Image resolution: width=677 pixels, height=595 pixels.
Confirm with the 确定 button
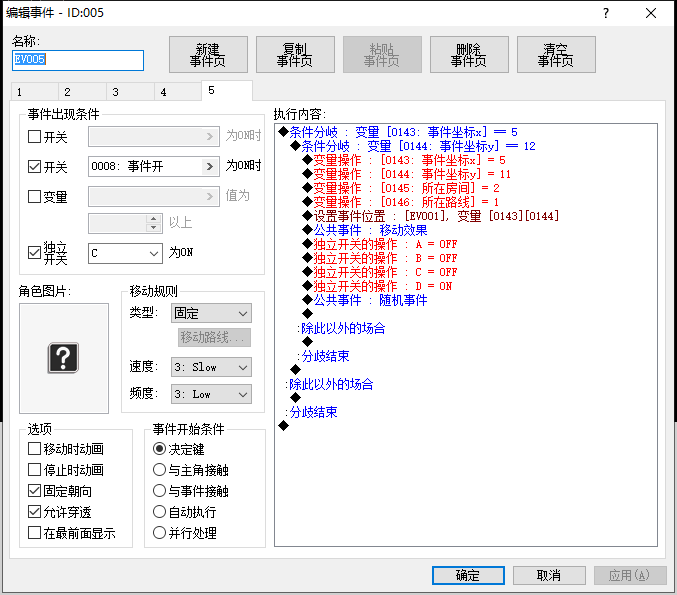(x=468, y=575)
